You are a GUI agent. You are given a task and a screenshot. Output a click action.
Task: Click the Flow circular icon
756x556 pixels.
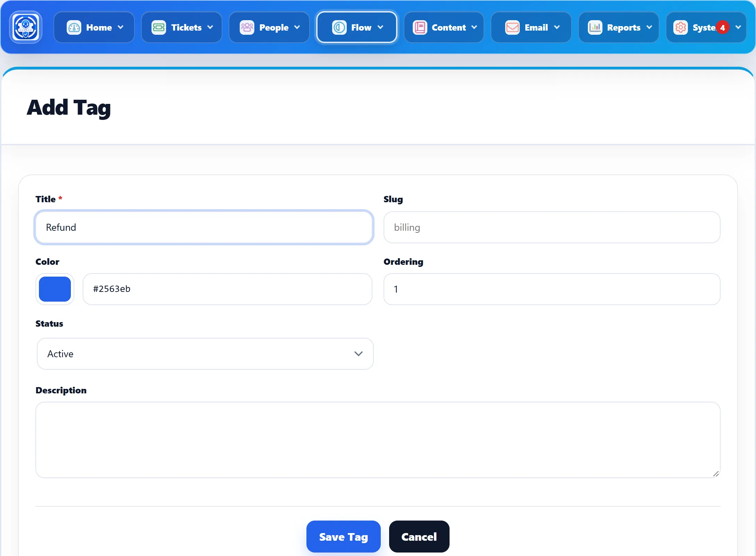pyautogui.click(x=339, y=27)
